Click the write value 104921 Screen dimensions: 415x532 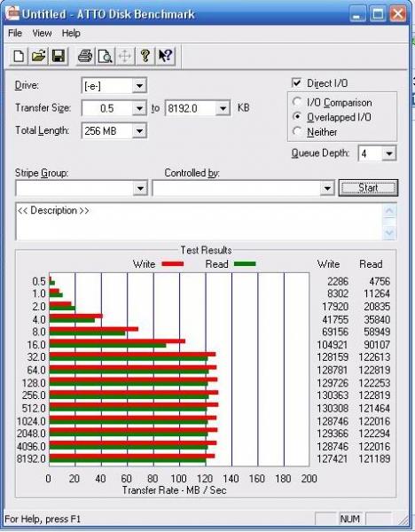pyautogui.click(x=333, y=345)
